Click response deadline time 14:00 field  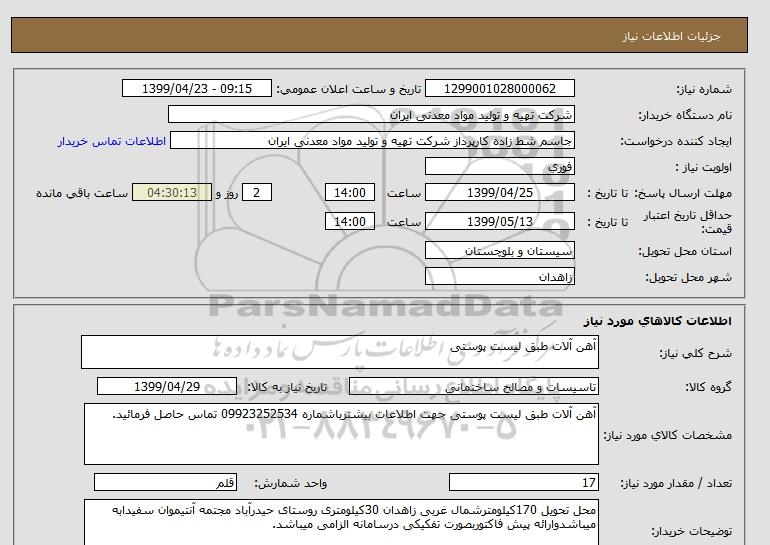pos(350,192)
